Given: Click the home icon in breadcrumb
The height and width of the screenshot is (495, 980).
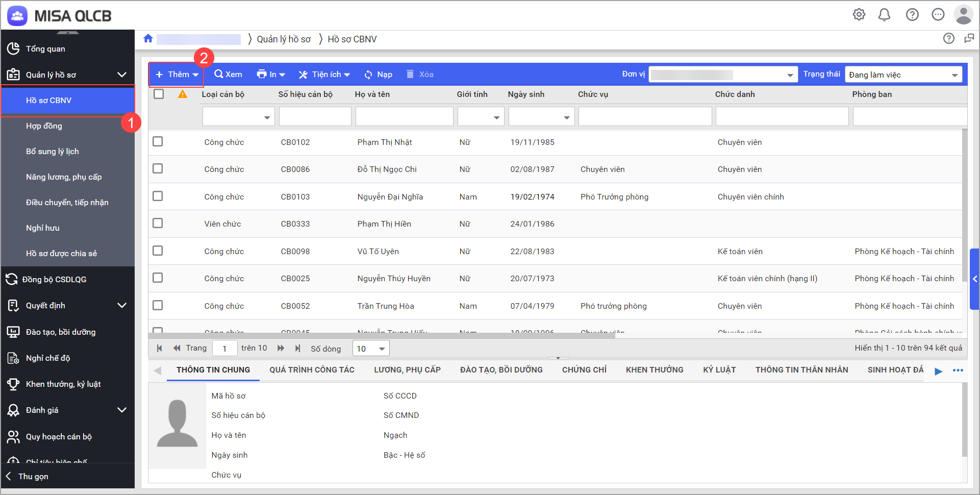Looking at the screenshot, I should (x=148, y=39).
